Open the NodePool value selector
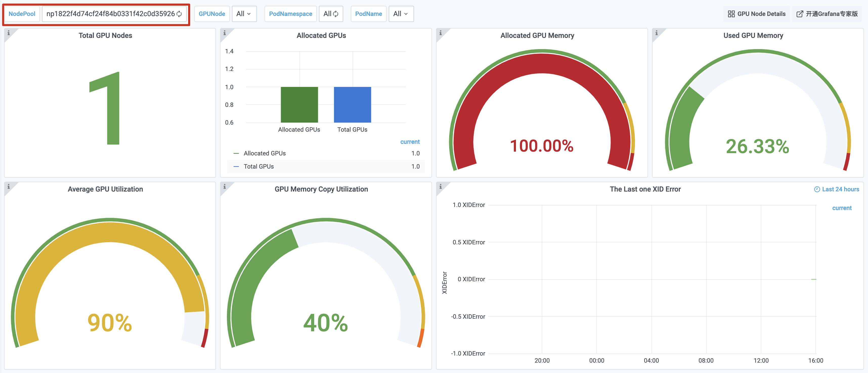 point(111,14)
